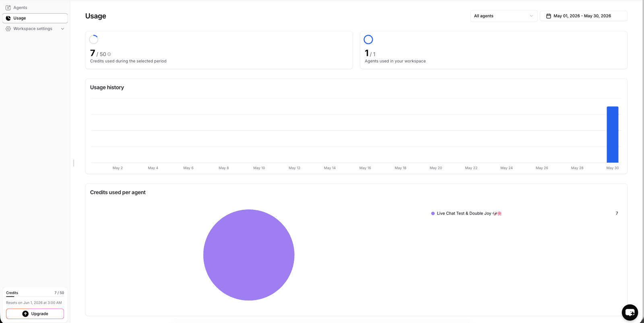Click the agents used progress ring
The height and width of the screenshot is (323, 644).
click(368, 39)
